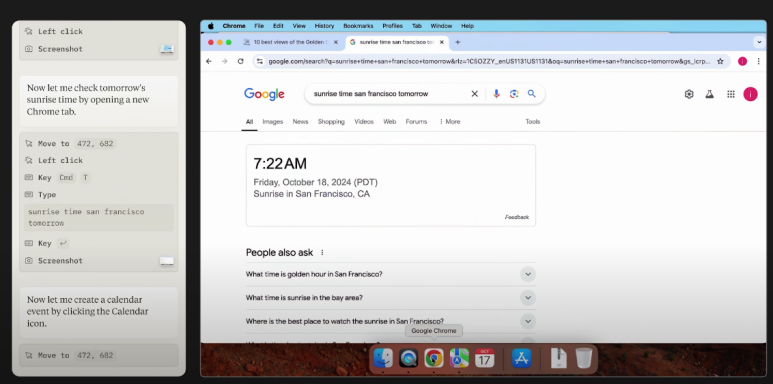Open the Apple menu
This screenshot has height=384, width=773.
point(211,26)
